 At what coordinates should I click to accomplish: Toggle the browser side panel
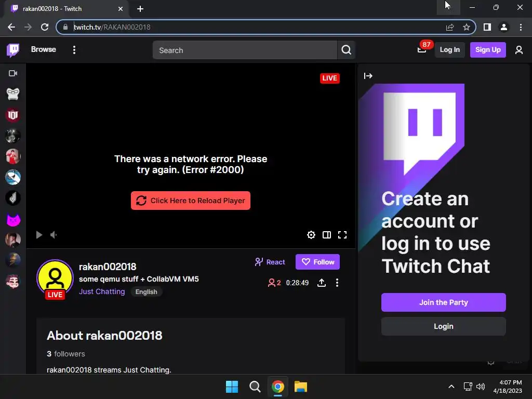tap(487, 27)
